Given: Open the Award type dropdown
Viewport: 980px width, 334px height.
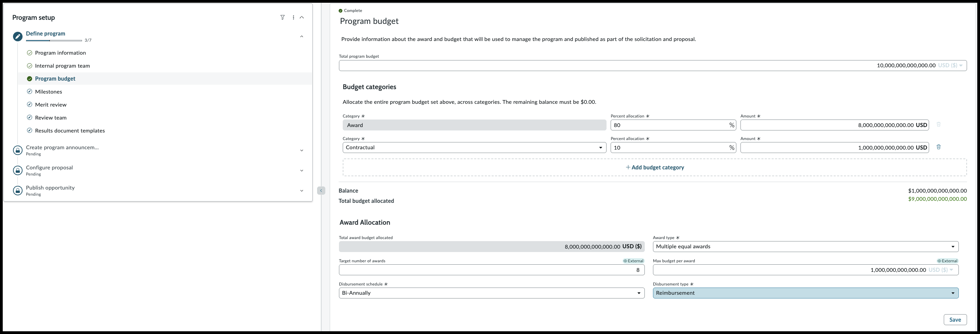Looking at the screenshot, I should 806,247.
